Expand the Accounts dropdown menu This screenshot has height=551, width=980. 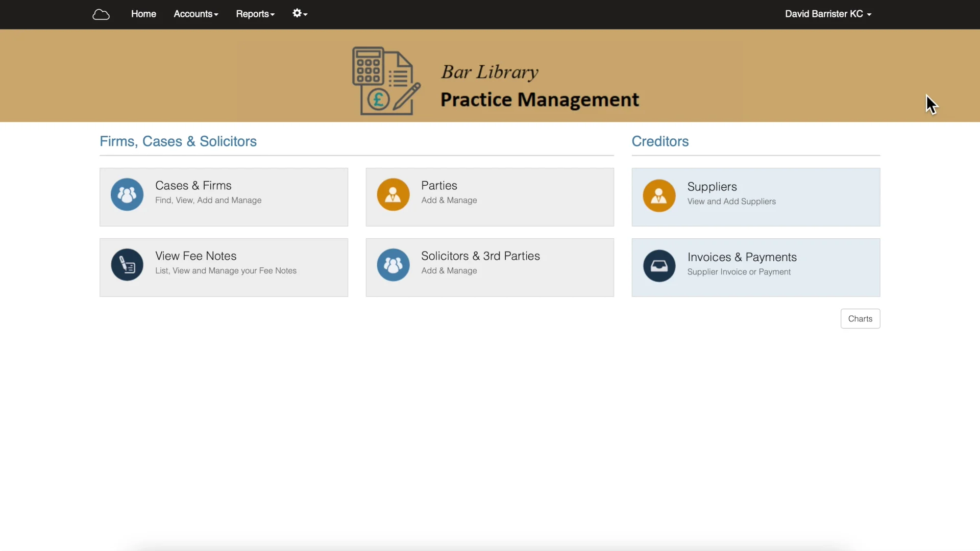pyautogui.click(x=196, y=14)
